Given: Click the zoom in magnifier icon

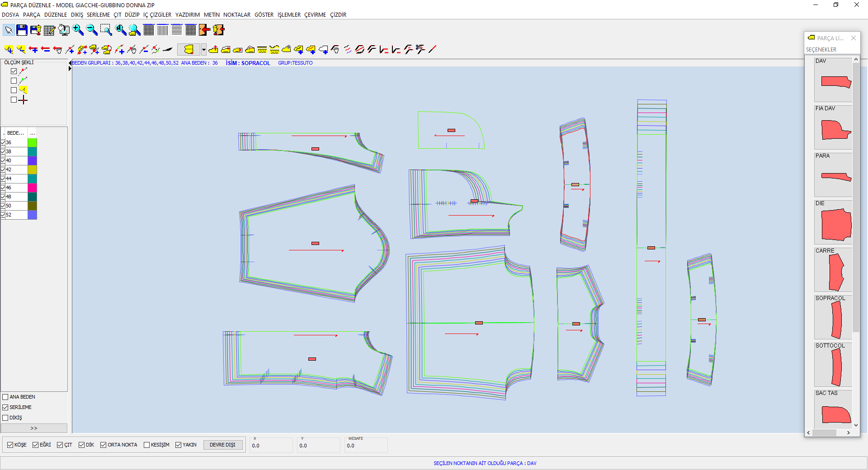Looking at the screenshot, I should tap(78, 30).
